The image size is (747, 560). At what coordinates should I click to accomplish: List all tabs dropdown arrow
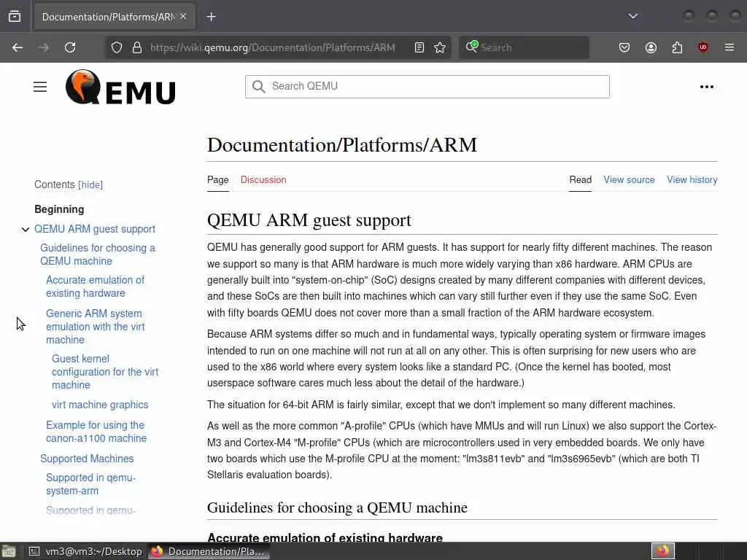tap(632, 16)
